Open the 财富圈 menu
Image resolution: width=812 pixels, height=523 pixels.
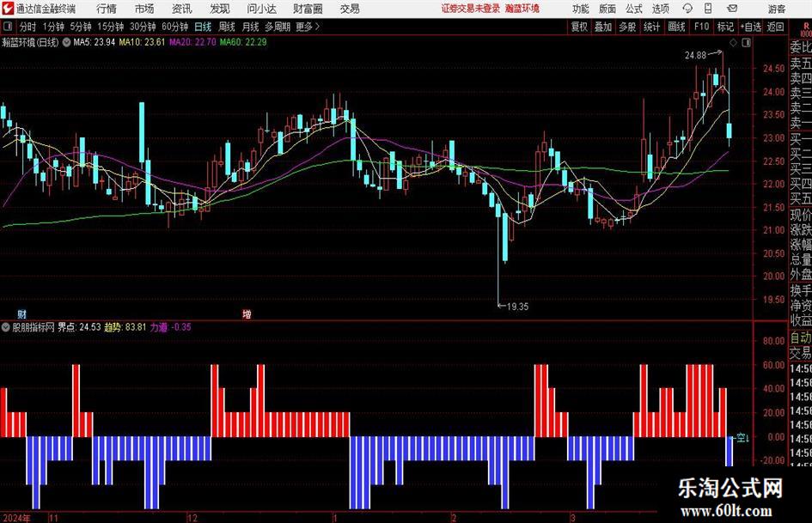pos(308,9)
